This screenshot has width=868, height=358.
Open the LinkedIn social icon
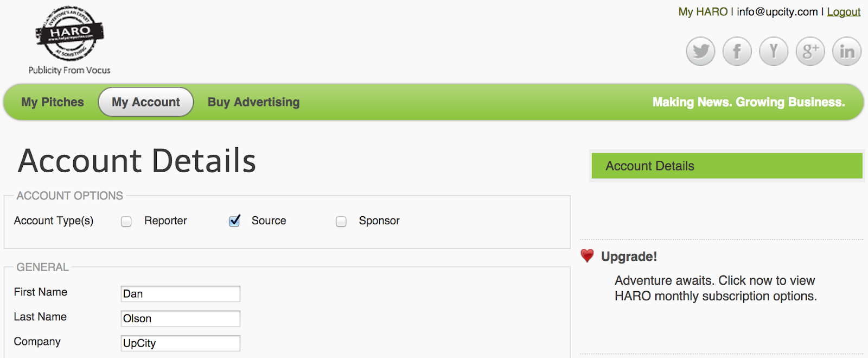[847, 52]
